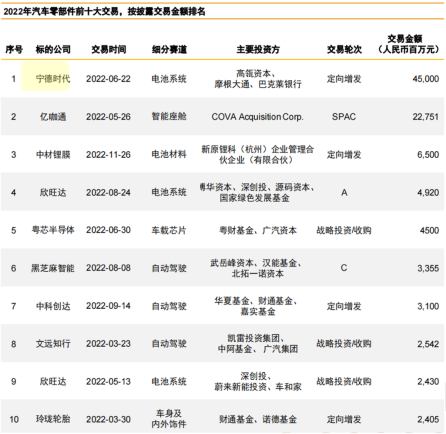Image resolution: width=446 pixels, height=434 pixels.
Task: Click the 车身及内外饰件 segment cell
Action: pyautogui.click(x=169, y=419)
